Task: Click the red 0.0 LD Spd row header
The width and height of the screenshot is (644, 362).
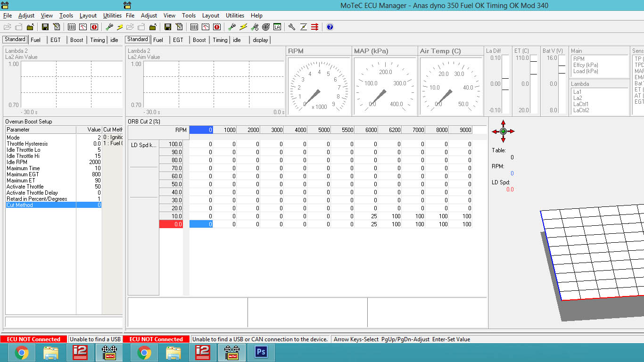Action: click(x=171, y=224)
